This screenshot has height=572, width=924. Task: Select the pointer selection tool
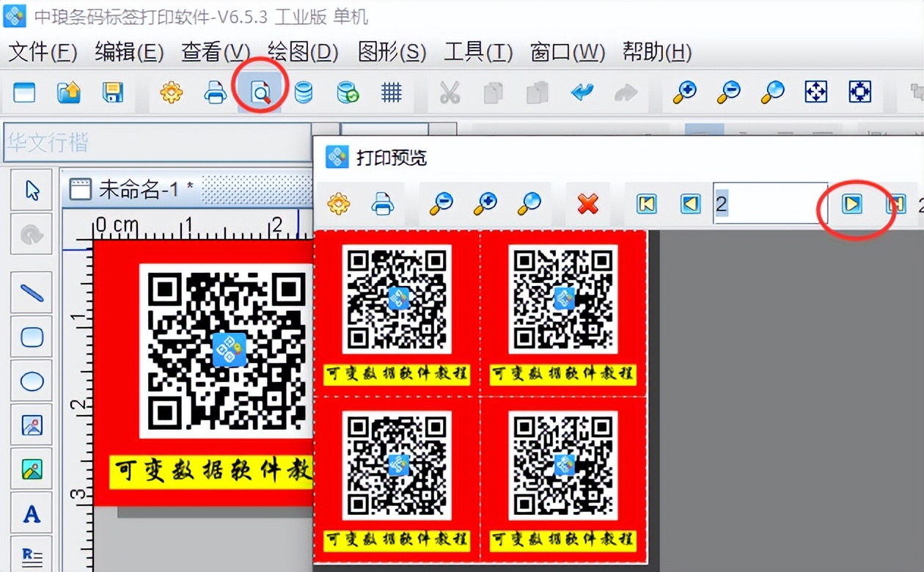point(32,190)
